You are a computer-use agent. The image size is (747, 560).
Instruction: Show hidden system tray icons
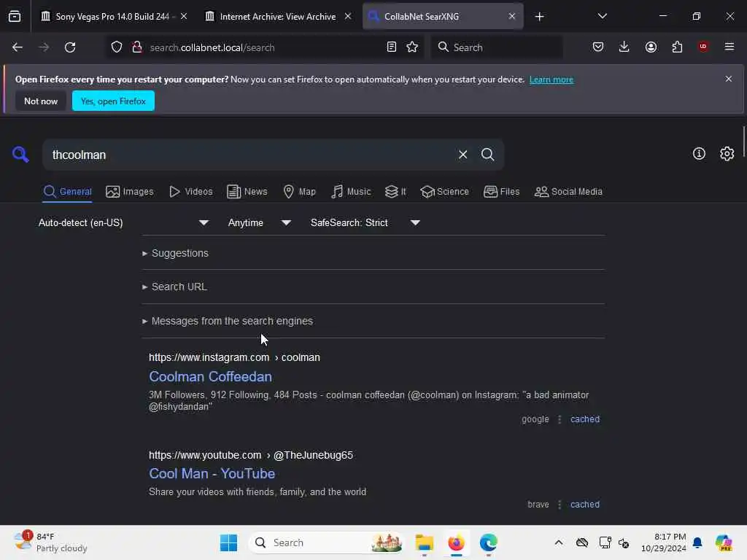559,542
